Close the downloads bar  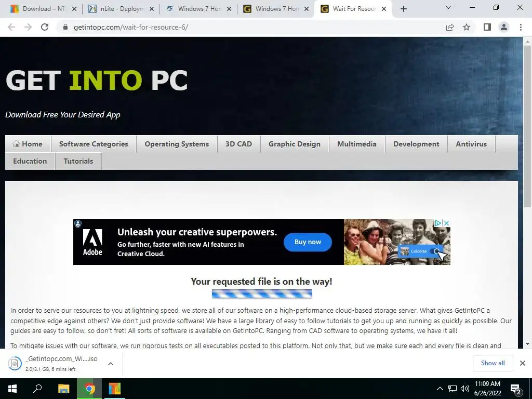(x=523, y=363)
